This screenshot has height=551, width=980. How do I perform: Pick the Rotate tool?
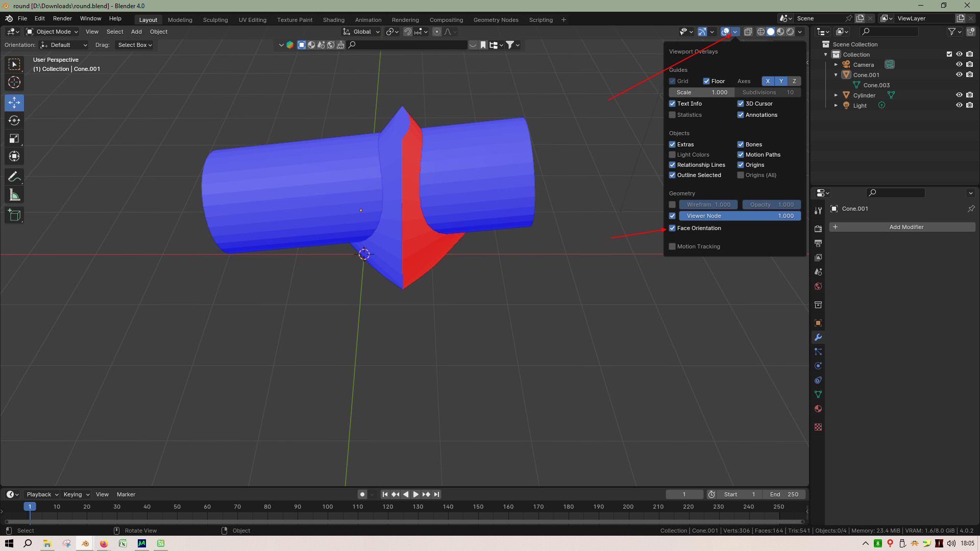(14, 120)
